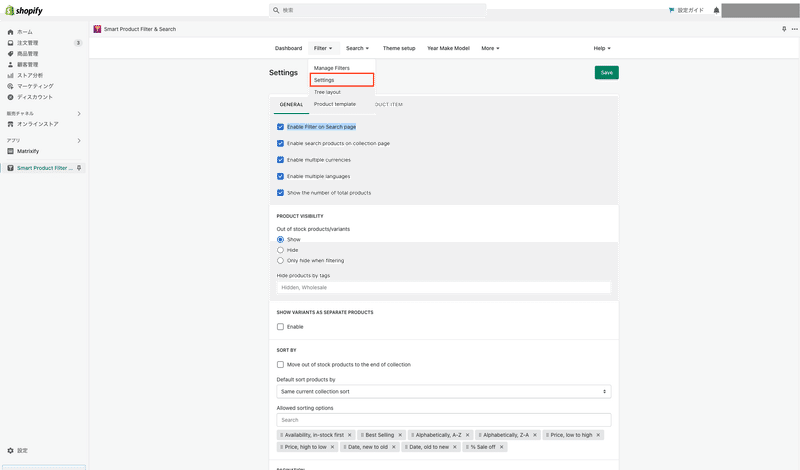Remove the Price, high to low tag
Viewport: 800px width, 470px height.
pyautogui.click(x=332, y=447)
